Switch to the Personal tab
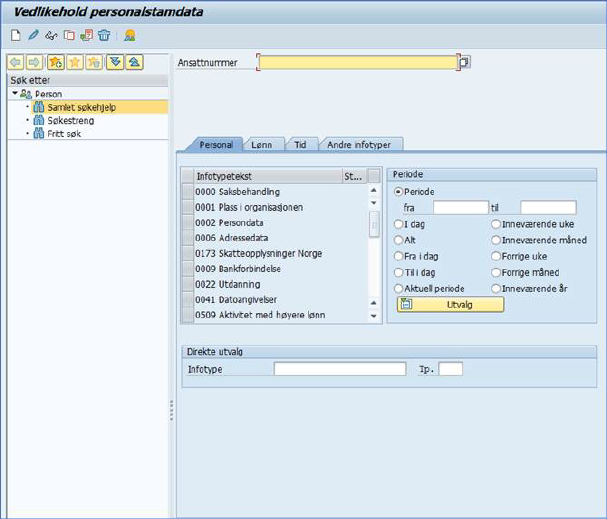 coord(216,145)
